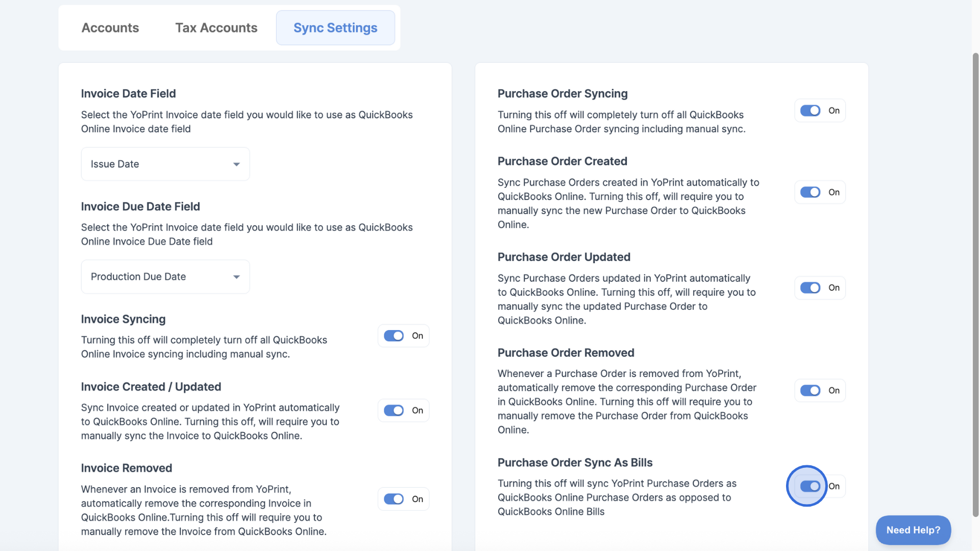This screenshot has height=551, width=980.
Task: Click the Production Due Date caret icon
Action: 236,277
